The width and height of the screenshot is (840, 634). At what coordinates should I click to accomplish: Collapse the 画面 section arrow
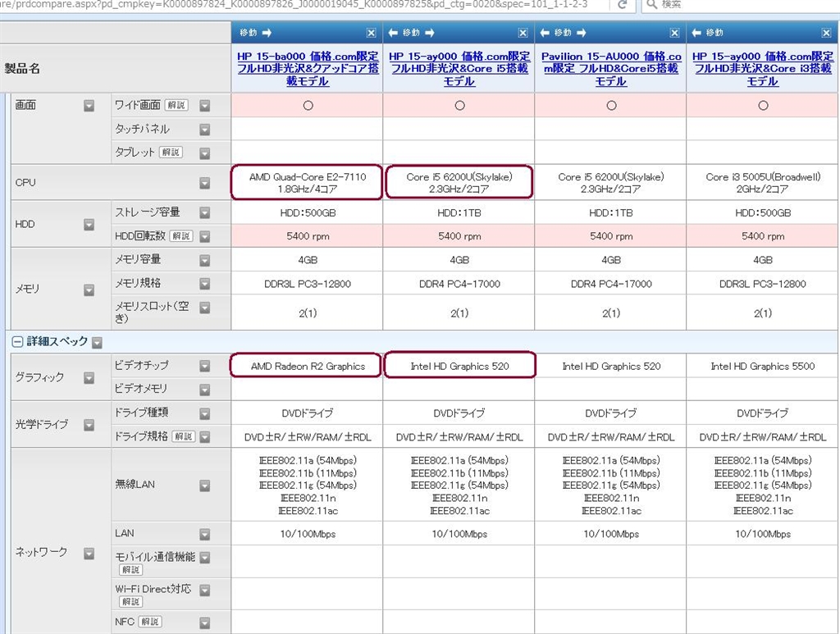(89, 106)
